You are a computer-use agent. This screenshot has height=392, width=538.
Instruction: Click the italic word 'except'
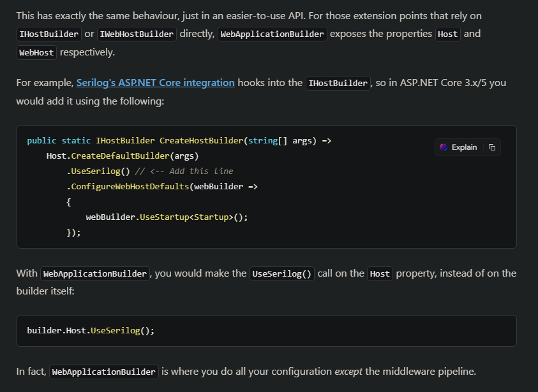tap(348, 372)
